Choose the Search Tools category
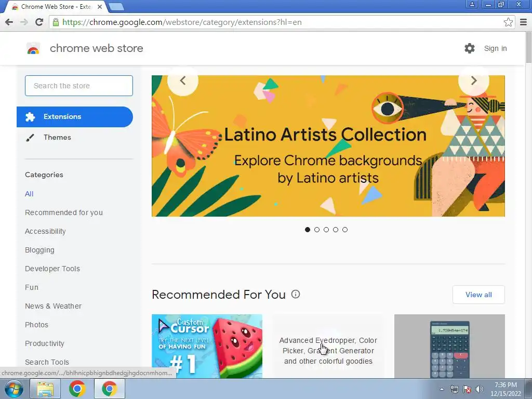Viewport: 532px width, 399px height. click(x=47, y=362)
